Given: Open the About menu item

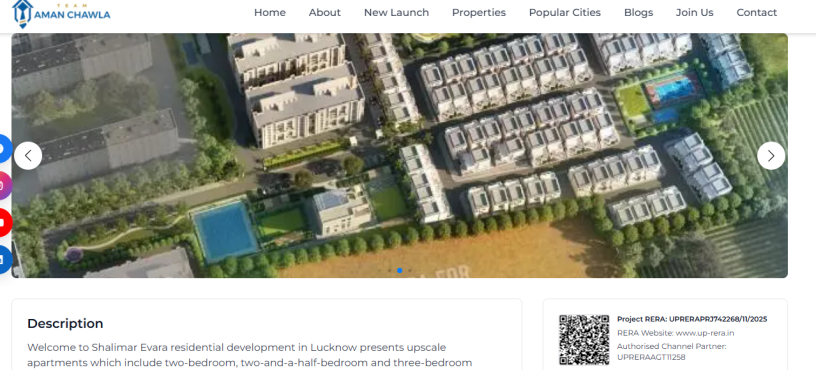Looking at the screenshot, I should pos(325,12).
